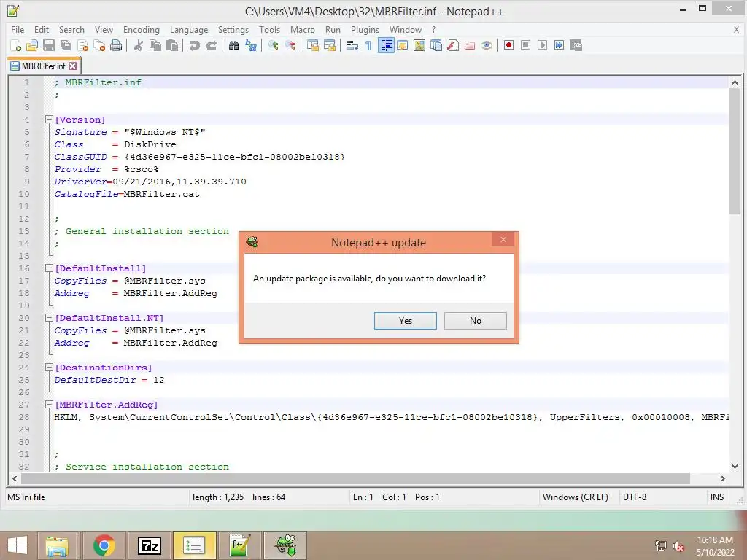Image resolution: width=747 pixels, height=560 pixels.
Task: Open the File menu
Action: pyautogui.click(x=18, y=29)
